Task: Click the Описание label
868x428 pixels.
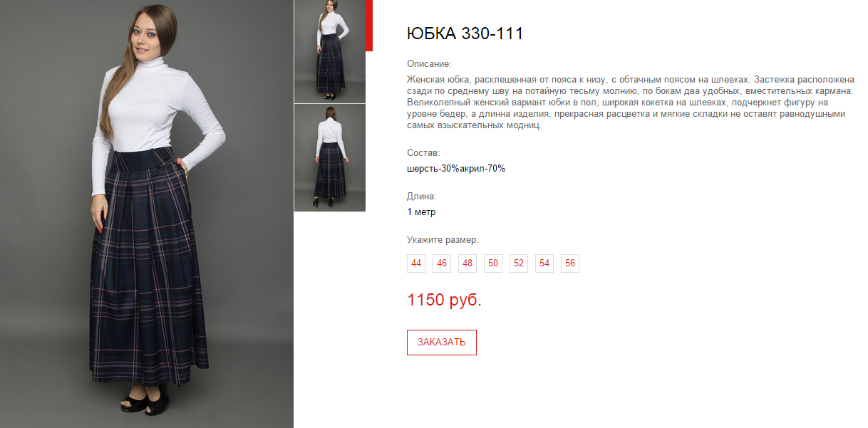Action: point(429,64)
